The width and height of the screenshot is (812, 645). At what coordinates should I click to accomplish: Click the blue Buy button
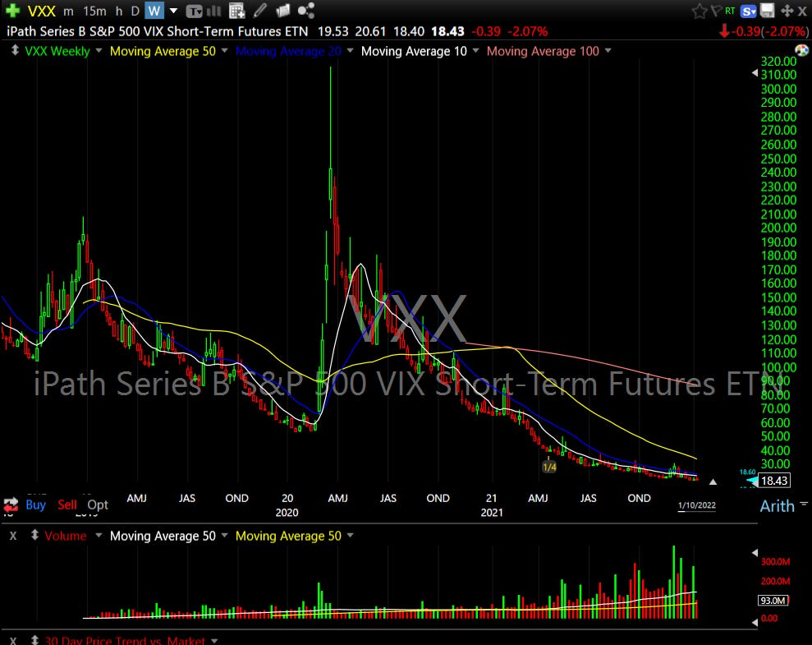(x=36, y=504)
